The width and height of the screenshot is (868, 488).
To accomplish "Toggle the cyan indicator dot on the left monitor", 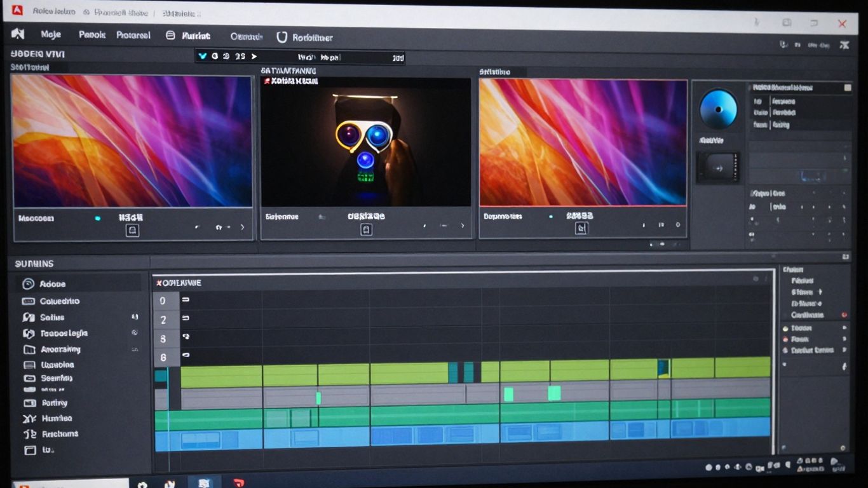I will [x=97, y=217].
